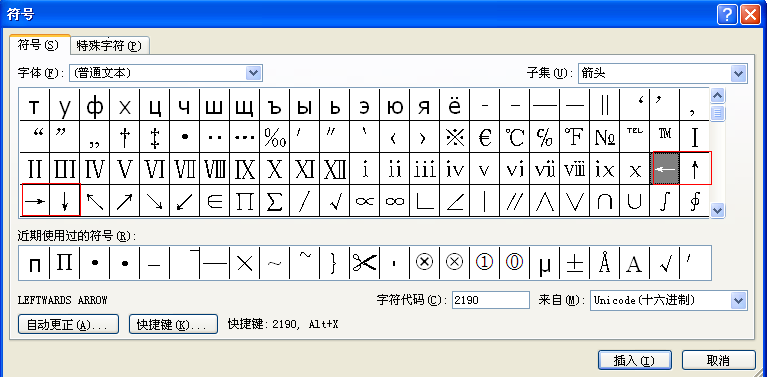Select the upwards arrow symbol

pos(695,169)
